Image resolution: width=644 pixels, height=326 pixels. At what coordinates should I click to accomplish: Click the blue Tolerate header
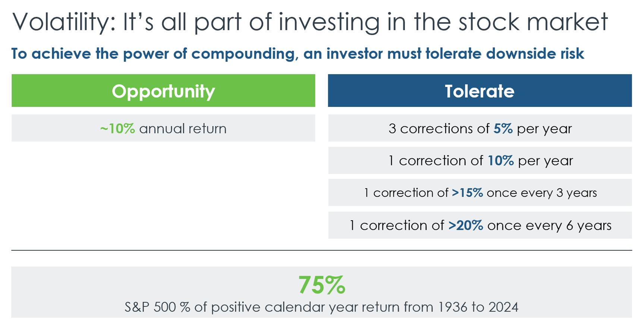pos(480,91)
